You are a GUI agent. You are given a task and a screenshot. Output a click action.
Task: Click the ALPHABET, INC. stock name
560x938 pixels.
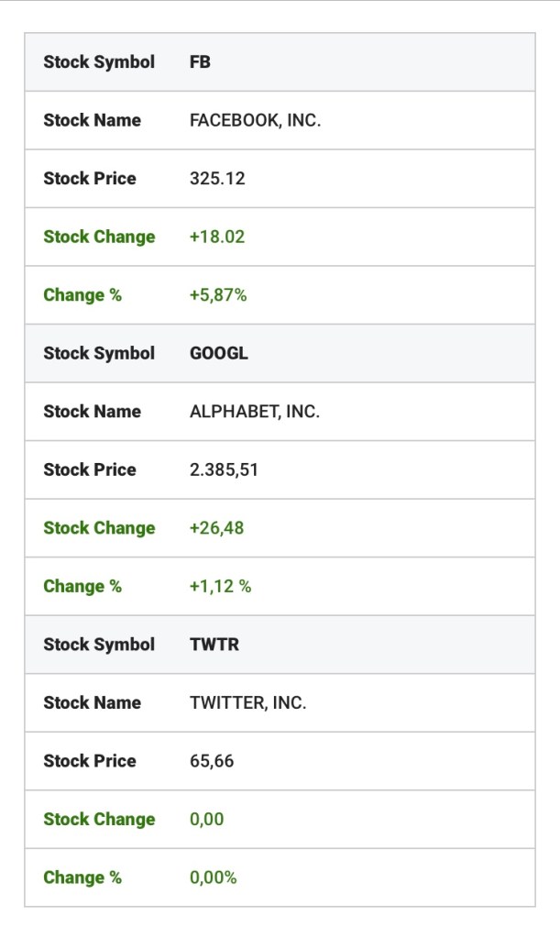[254, 412]
